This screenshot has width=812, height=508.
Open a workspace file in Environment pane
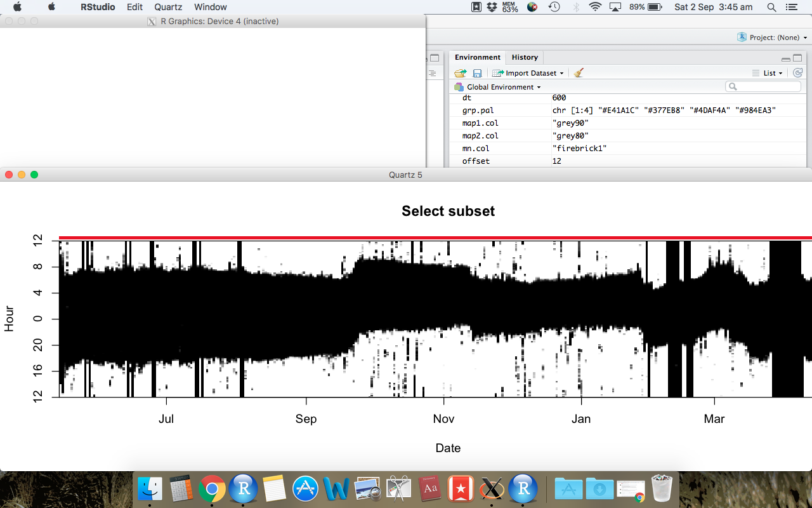(x=459, y=72)
